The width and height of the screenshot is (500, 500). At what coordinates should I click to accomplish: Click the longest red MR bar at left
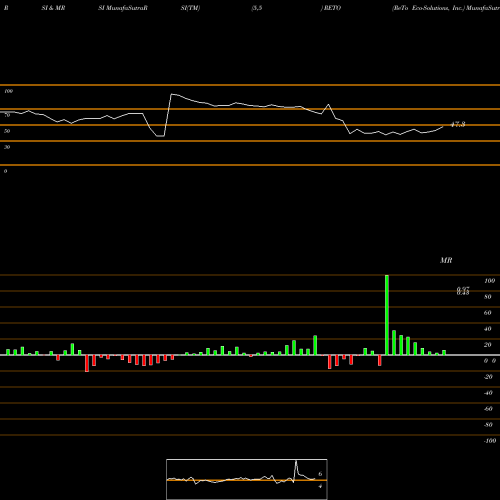click(87, 363)
